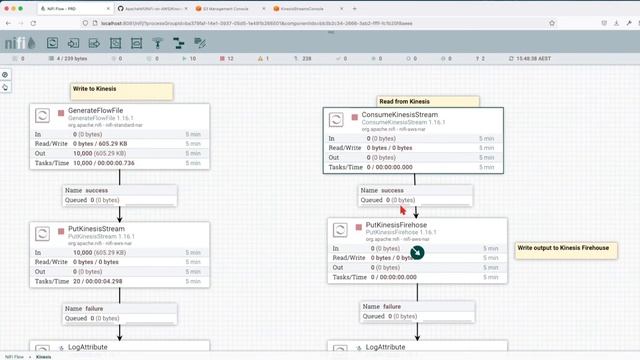The image size is (640, 360).
Task: Open browser developer tools wrench icon
Action: tap(629, 23)
